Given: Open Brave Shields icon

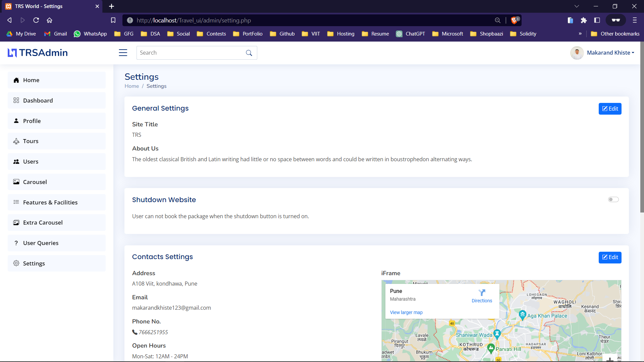Looking at the screenshot, I should (x=515, y=20).
